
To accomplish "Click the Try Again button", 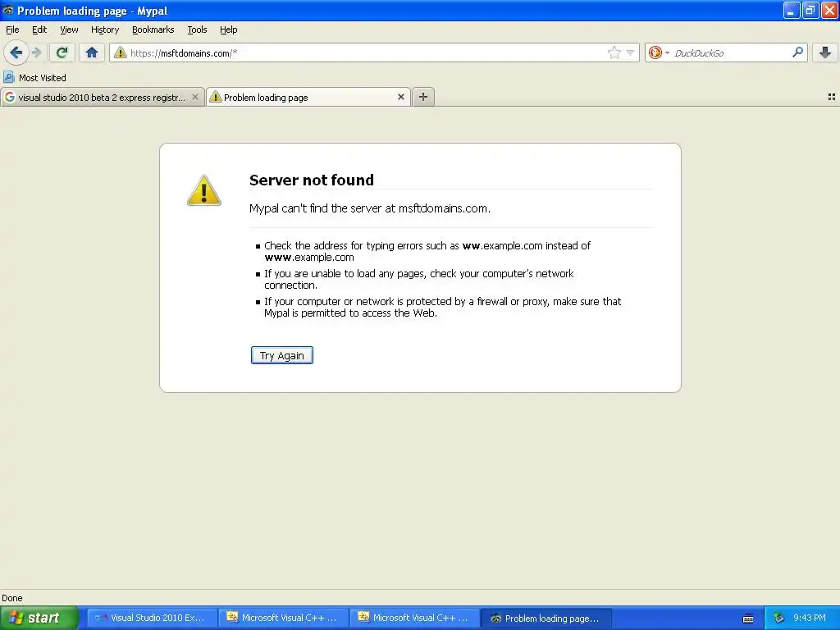I will [282, 355].
